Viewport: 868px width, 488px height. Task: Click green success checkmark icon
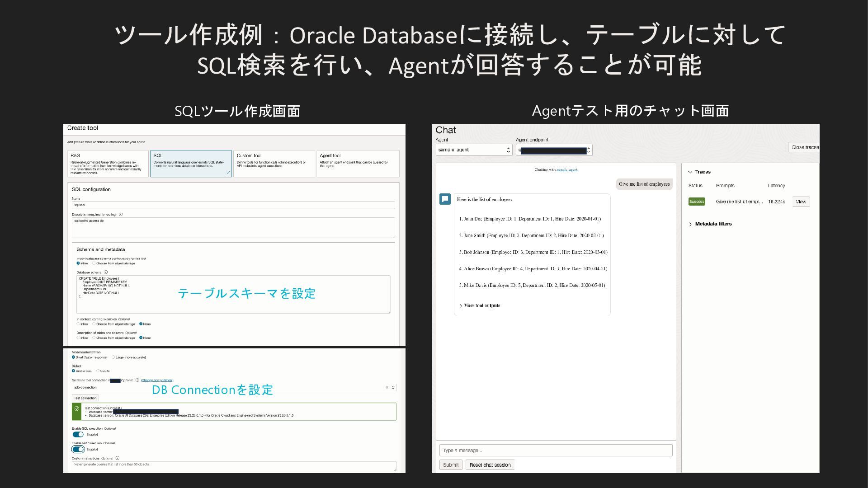click(76, 408)
